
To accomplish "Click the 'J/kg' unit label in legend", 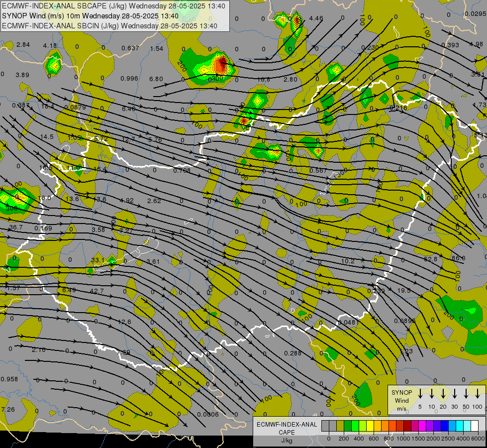I will pos(287,441).
